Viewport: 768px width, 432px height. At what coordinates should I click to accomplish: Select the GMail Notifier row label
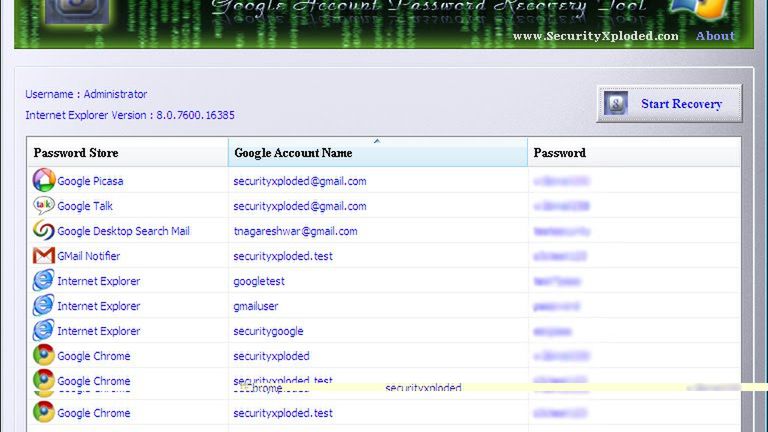(89, 256)
